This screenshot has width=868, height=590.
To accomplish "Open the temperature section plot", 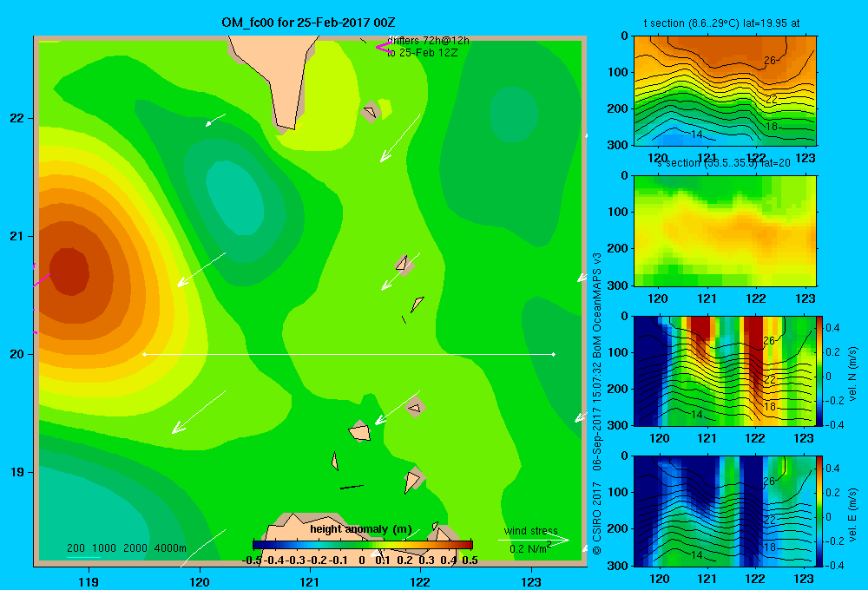I will pyautogui.click(x=725, y=90).
